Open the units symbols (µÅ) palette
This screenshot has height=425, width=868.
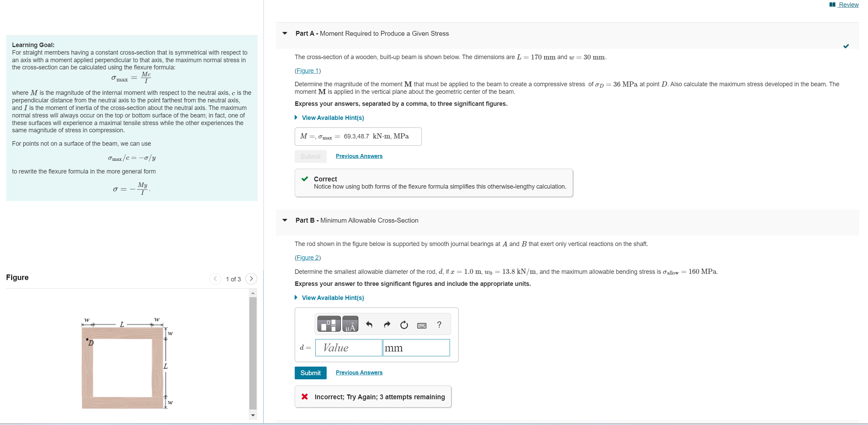tap(350, 324)
